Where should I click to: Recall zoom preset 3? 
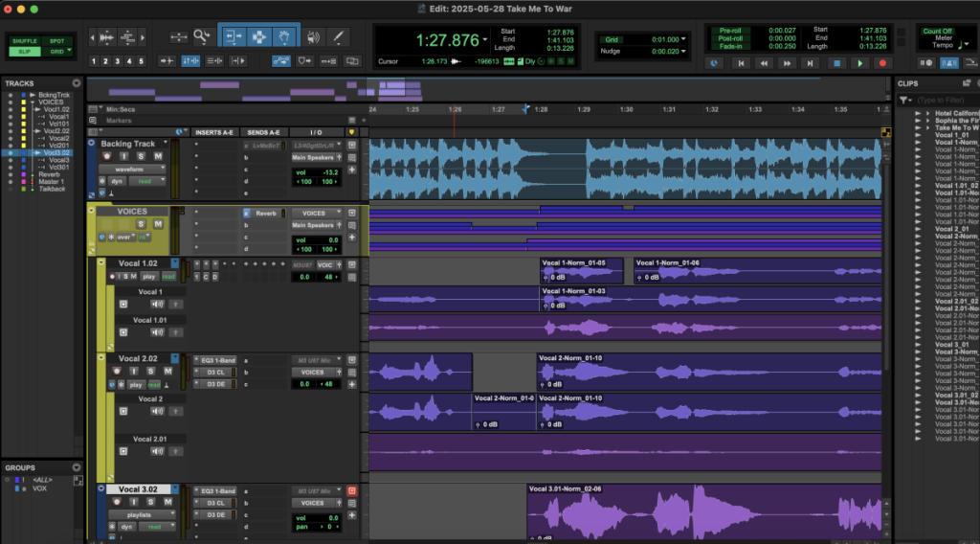tap(118, 61)
